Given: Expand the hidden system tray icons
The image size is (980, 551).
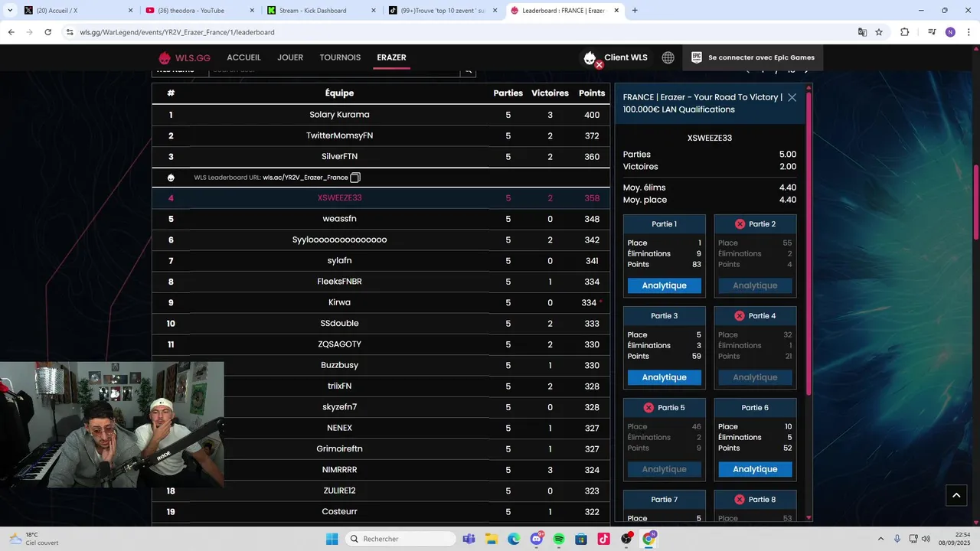Looking at the screenshot, I should point(880,539).
